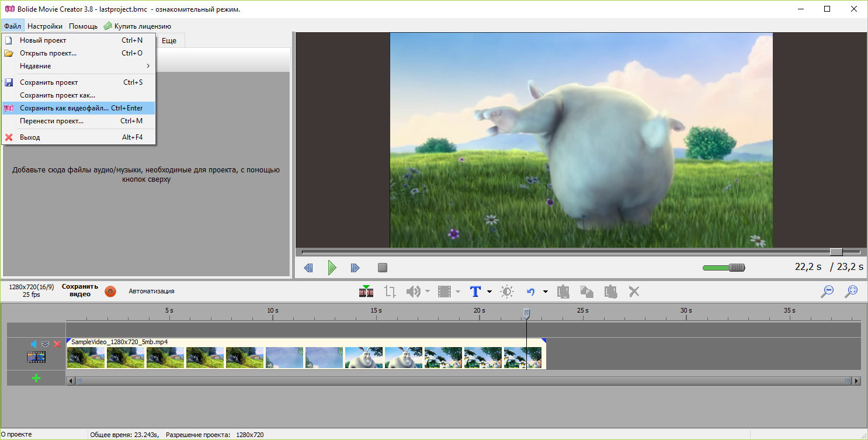The width and height of the screenshot is (868, 440).
Task: Click the stop button in preview
Action: [x=383, y=268]
